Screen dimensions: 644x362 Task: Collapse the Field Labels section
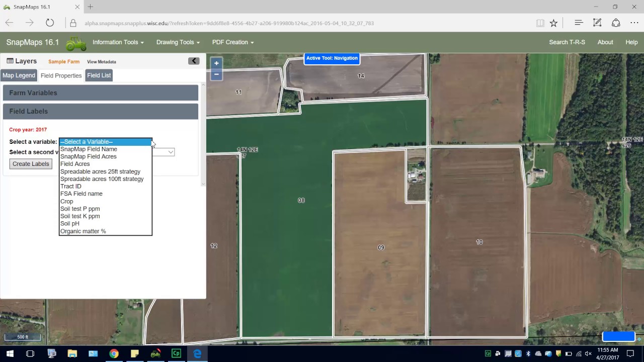pos(101,111)
